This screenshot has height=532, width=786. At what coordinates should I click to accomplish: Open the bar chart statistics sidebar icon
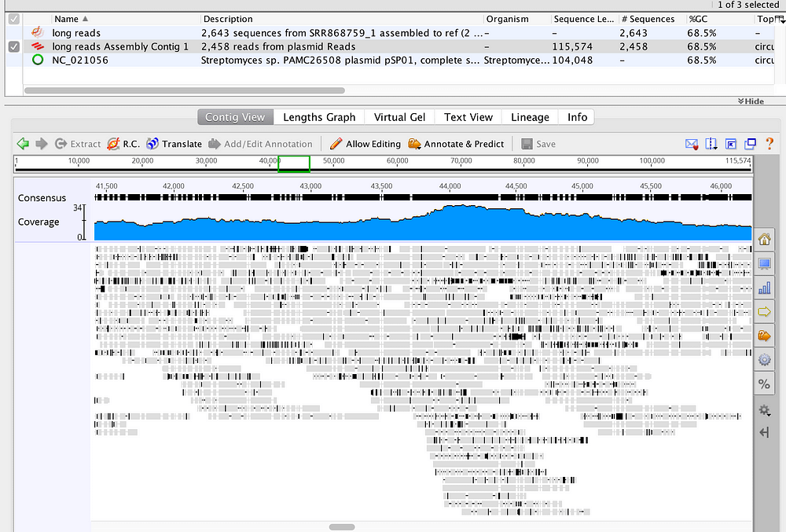click(x=764, y=288)
